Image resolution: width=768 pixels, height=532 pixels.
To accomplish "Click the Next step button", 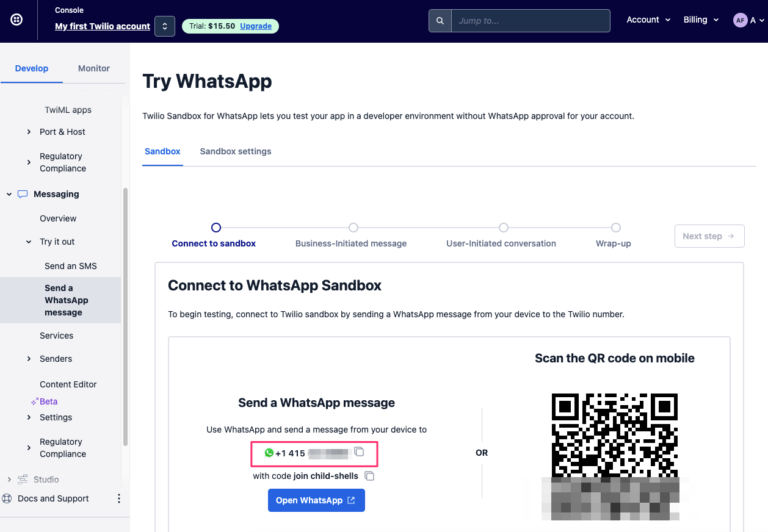I will pos(709,236).
